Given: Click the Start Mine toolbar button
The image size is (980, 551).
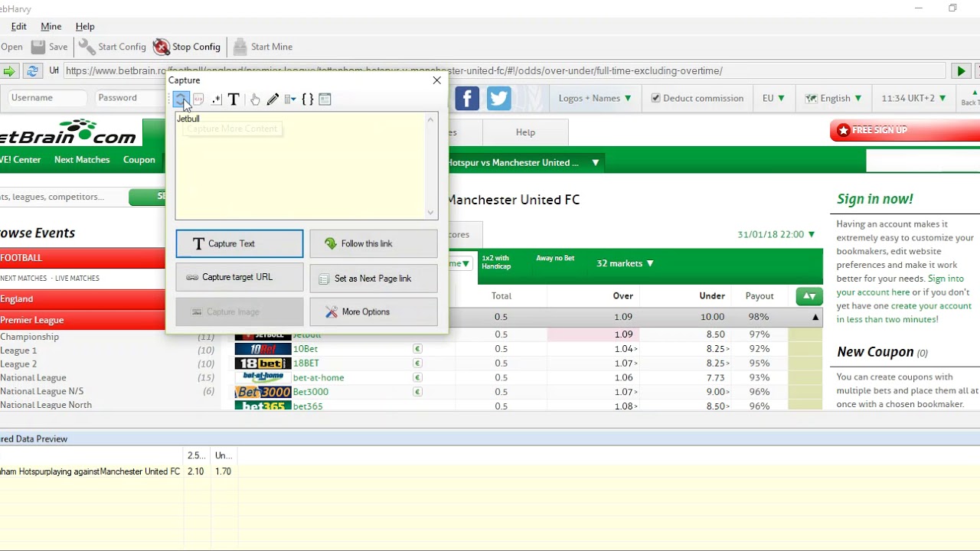Looking at the screenshot, I should pos(263,47).
